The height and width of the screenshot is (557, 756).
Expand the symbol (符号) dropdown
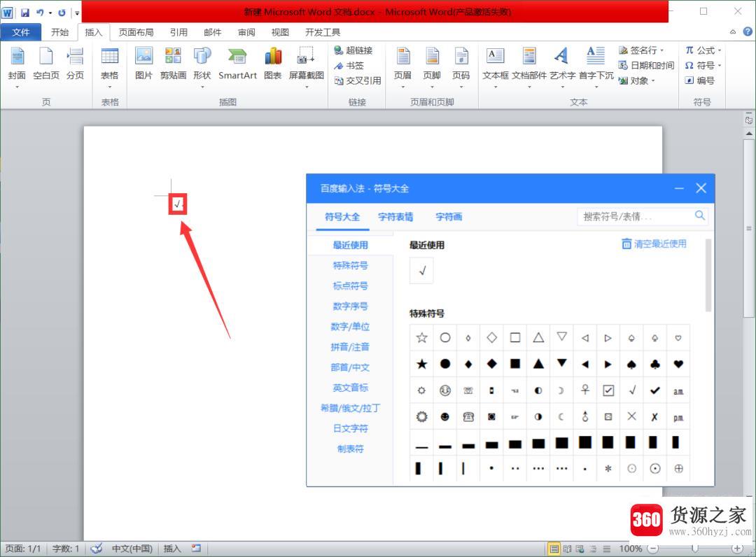point(720,66)
